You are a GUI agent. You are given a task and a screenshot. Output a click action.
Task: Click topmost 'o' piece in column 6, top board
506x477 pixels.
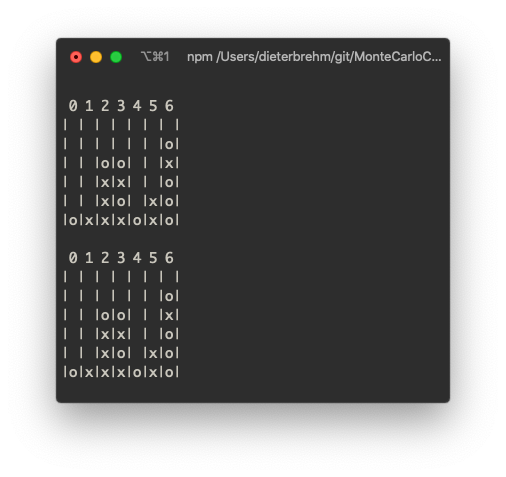tap(169, 145)
